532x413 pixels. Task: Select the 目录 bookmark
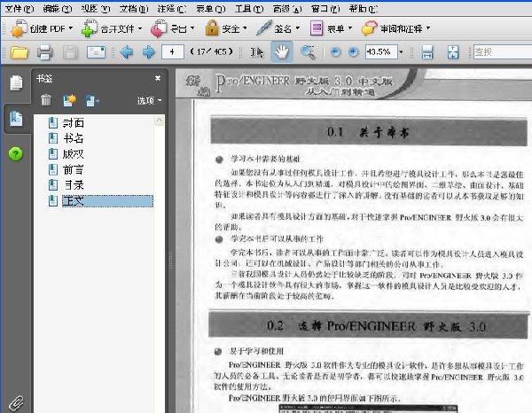tap(74, 185)
